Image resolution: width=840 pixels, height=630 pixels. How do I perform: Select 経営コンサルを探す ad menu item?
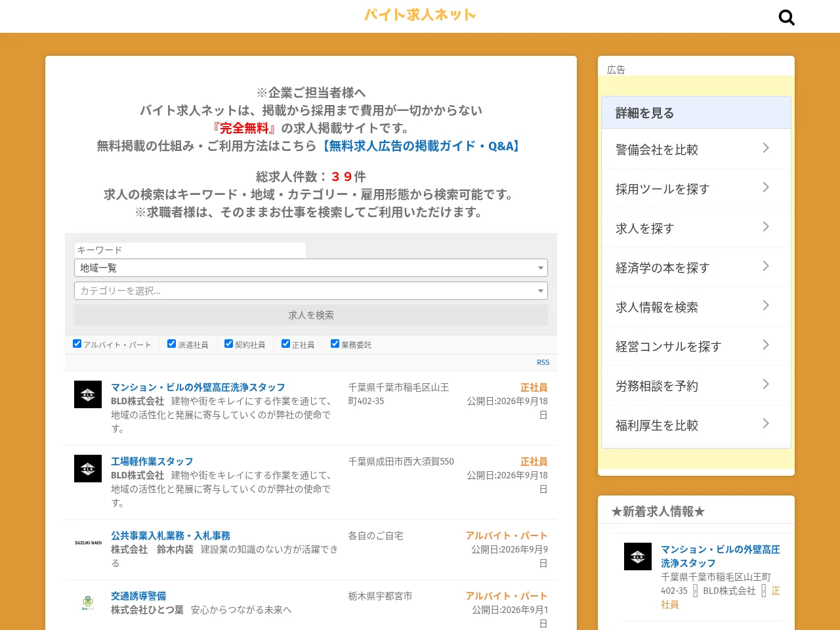pyautogui.click(x=696, y=346)
